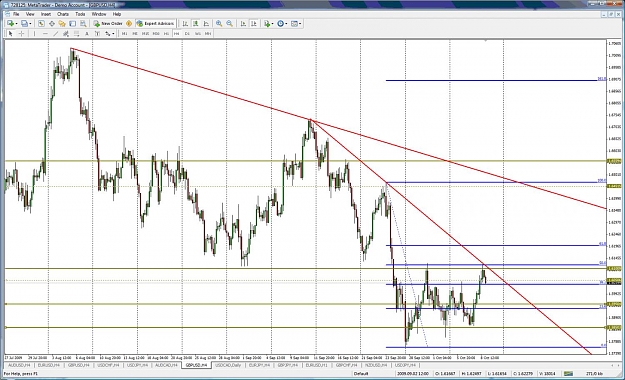
Task: Launch MetaEditor via the yellow diamond icon
Action: point(129,24)
